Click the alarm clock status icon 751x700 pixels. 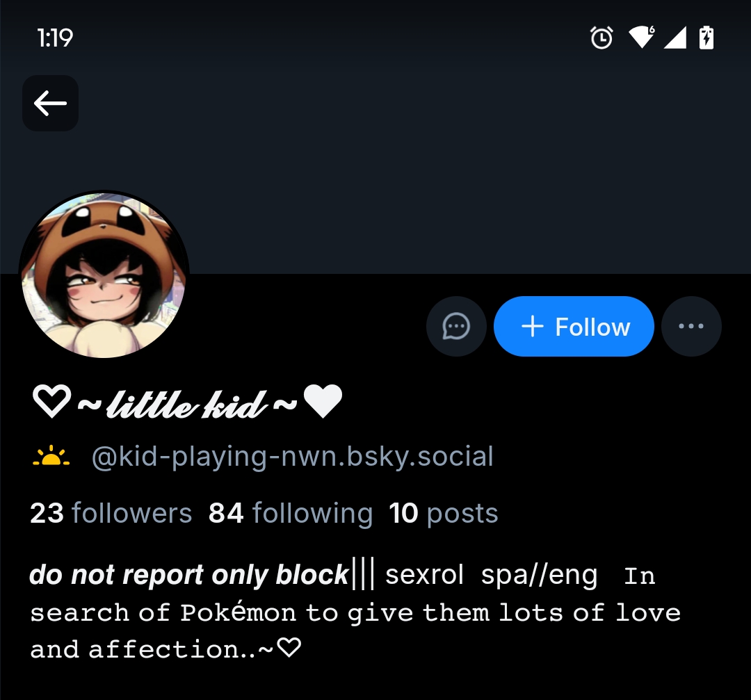[x=601, y=38]
